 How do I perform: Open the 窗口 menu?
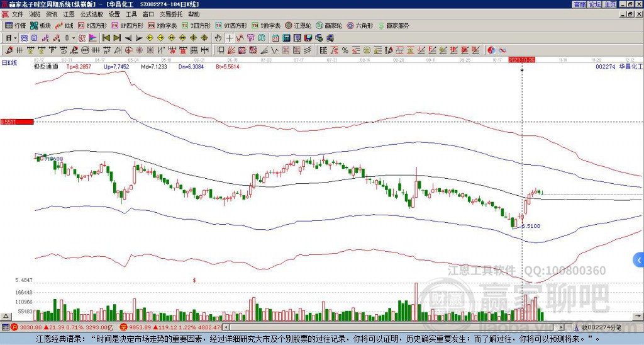pos(148,14)
